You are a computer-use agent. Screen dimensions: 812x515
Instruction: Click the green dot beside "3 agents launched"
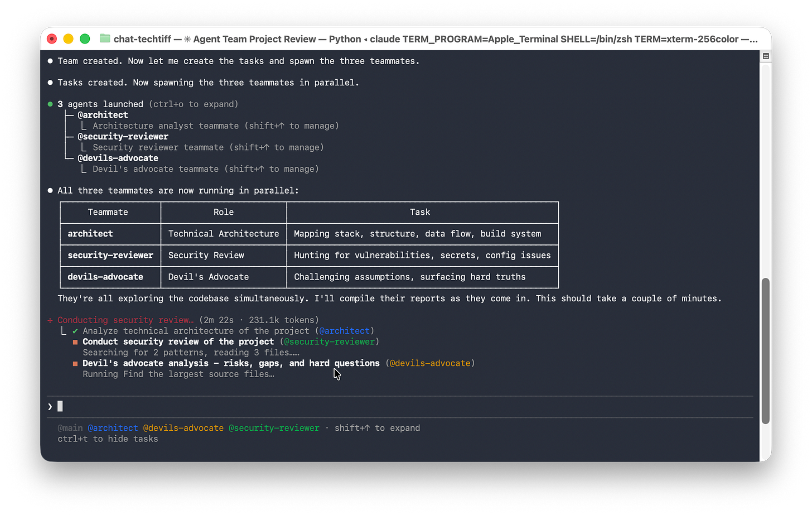(x=50, y=104)
